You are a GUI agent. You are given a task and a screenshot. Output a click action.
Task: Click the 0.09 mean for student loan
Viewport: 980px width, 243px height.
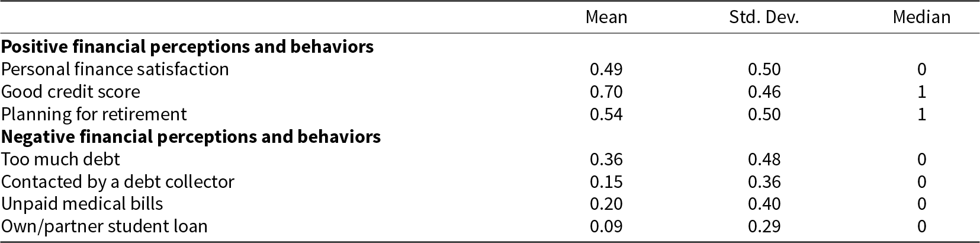tap(606, 226)
